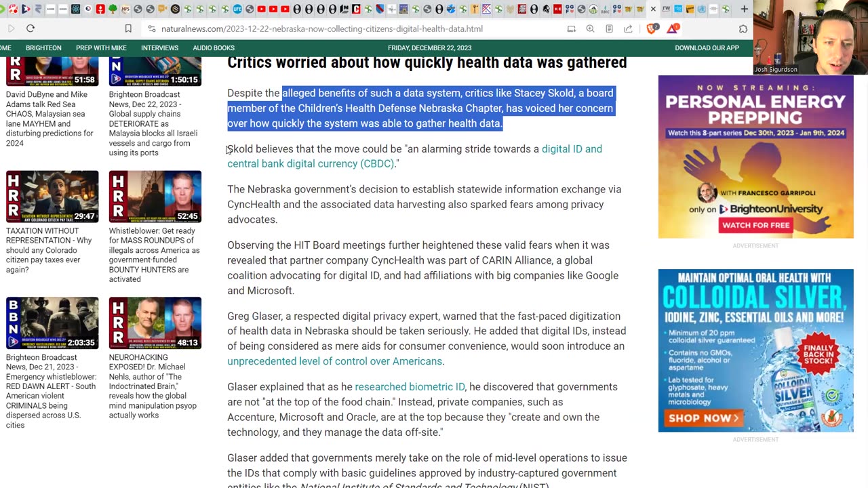Open the 2:03:35 Brighteon Broadcast thumbnail
Viewport: 868px width, 488px height.
(x=52, y=323)
